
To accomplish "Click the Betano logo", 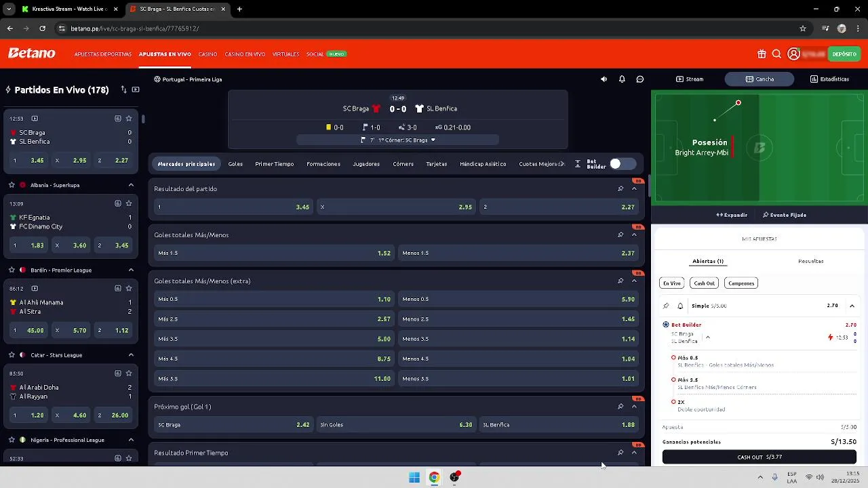I will click(x=32, y=54).
